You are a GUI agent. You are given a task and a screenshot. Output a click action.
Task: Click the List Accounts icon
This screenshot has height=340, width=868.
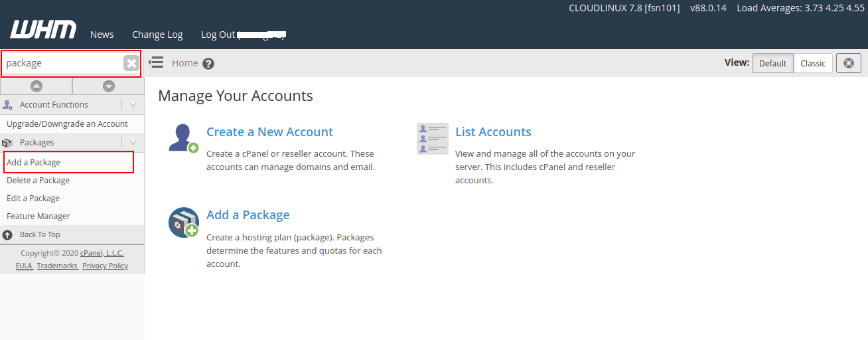coord(433,139)
